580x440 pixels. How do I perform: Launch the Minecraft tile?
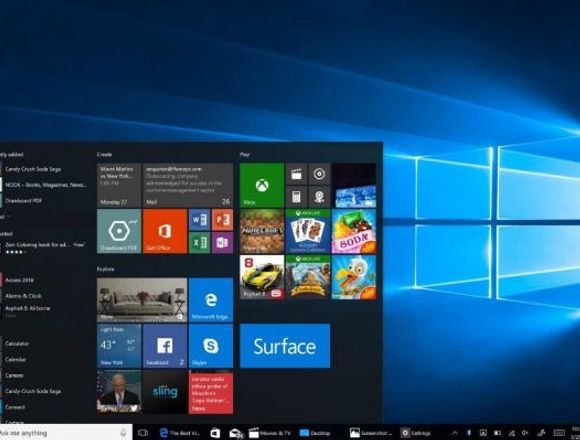tap(262, 231)
